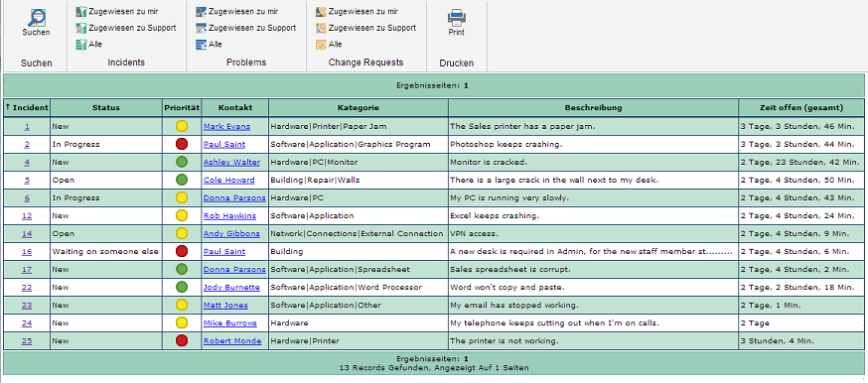Open incident number 25 link
The image size is (868, 383).
coord(27,341)
